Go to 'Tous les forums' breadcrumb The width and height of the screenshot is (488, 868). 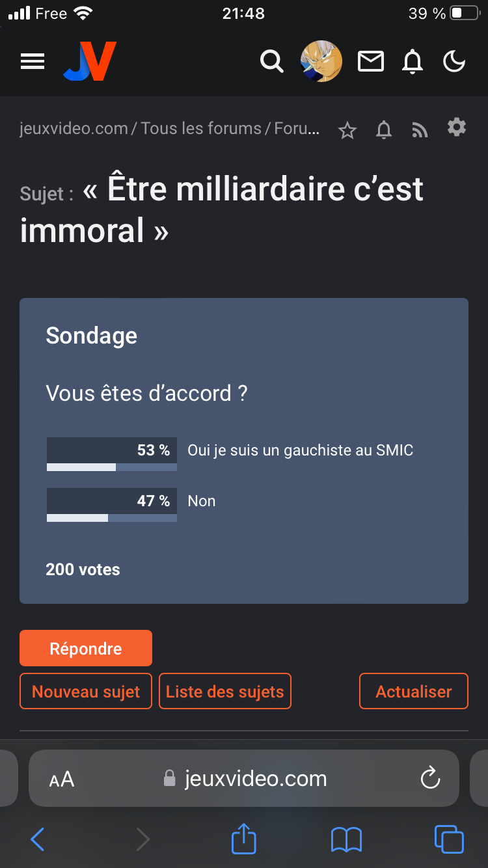coord(201,129)
